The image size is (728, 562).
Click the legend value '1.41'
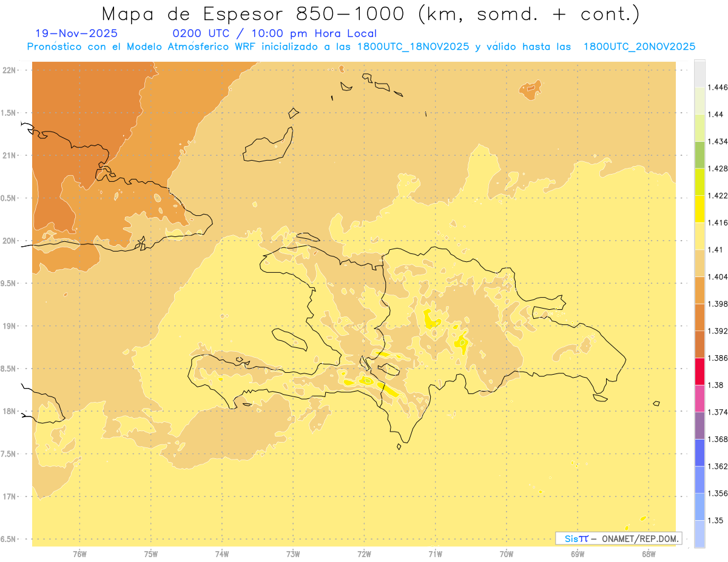point(716,250)
